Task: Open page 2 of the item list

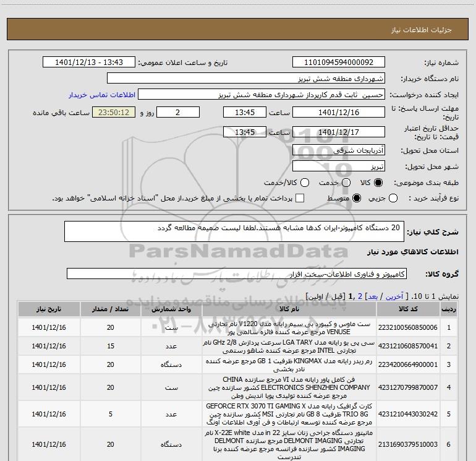Action: 360,296
